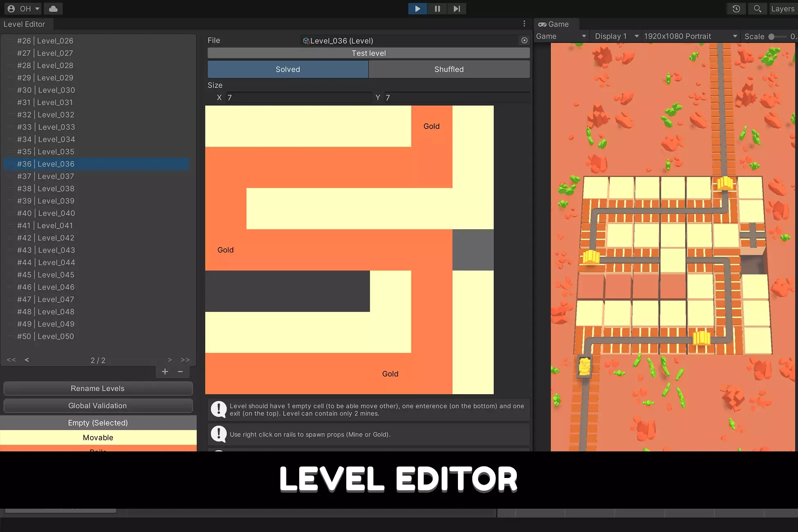Click the Test level button

pos(368,53)
